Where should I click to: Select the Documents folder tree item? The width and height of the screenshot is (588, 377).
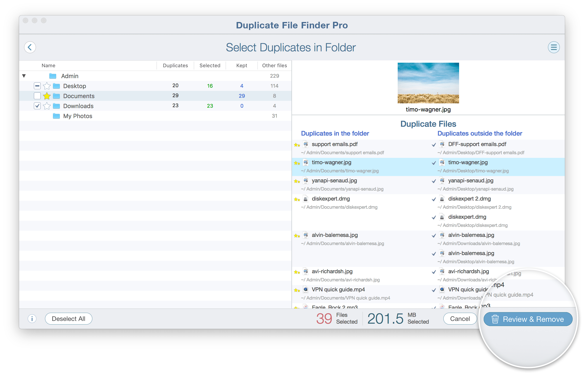79,95
